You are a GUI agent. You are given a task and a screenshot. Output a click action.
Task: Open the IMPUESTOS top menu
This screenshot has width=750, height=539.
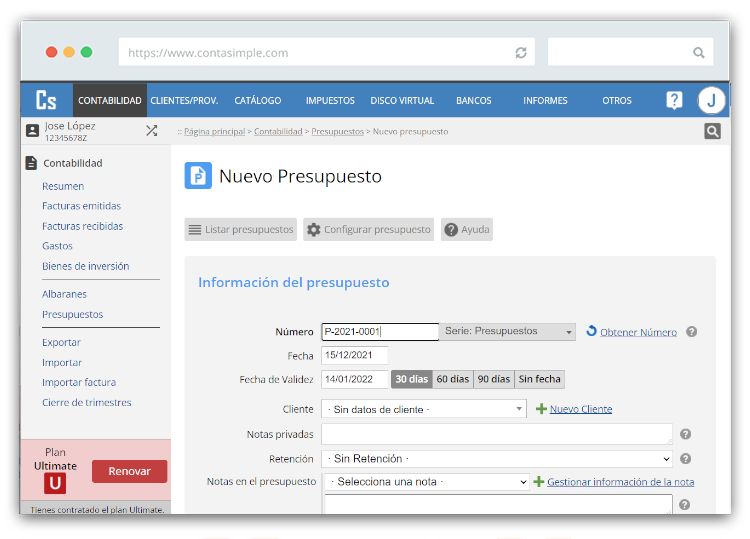point(330,100)
